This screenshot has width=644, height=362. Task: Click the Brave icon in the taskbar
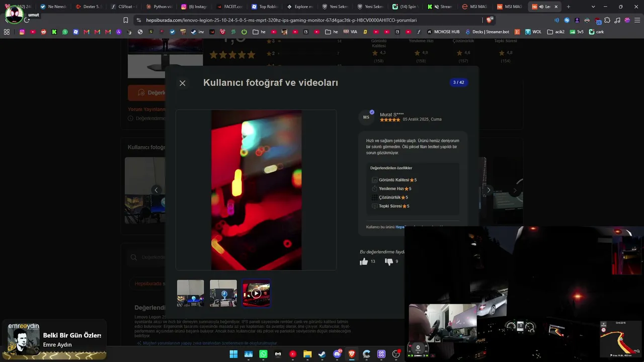point(352,354)
